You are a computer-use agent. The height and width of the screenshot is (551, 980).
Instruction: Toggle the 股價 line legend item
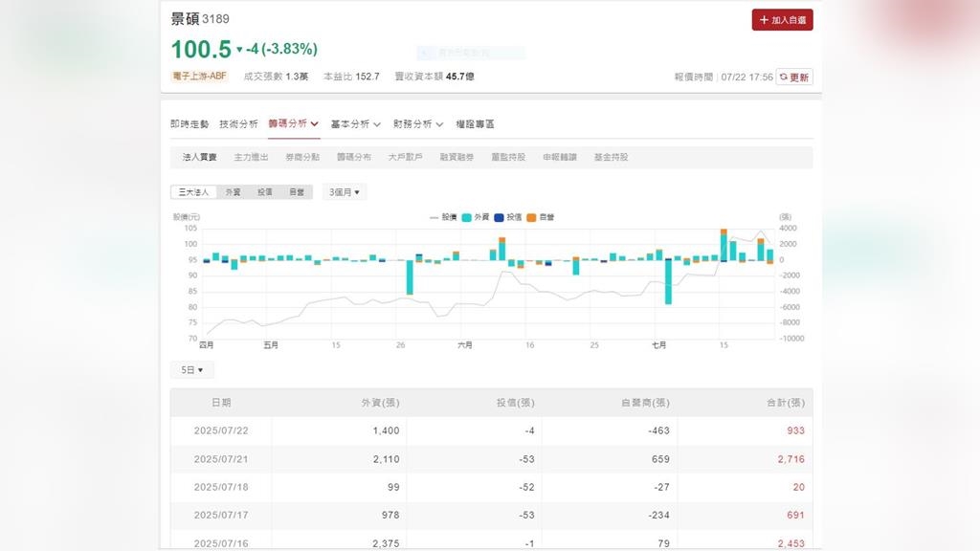pos(443,217)
